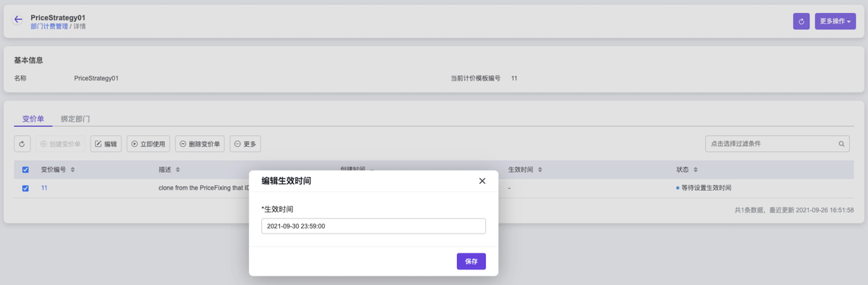Refresh the price change order table
The image size is (868, 285).
tap(22, 144)
